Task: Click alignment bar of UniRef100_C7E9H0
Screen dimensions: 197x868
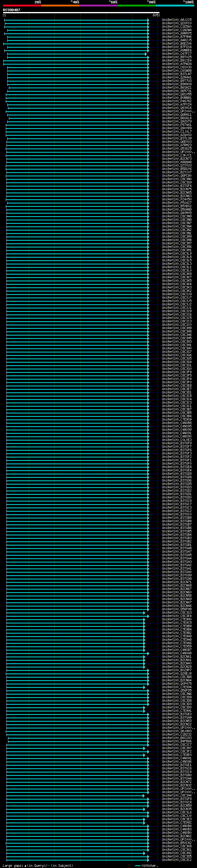Action: [x=76, y=620]
